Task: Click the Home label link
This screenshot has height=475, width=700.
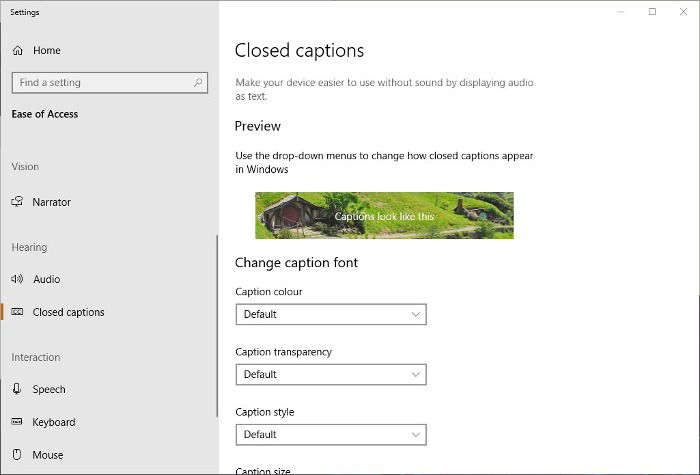Action: (x=46, y=50)
